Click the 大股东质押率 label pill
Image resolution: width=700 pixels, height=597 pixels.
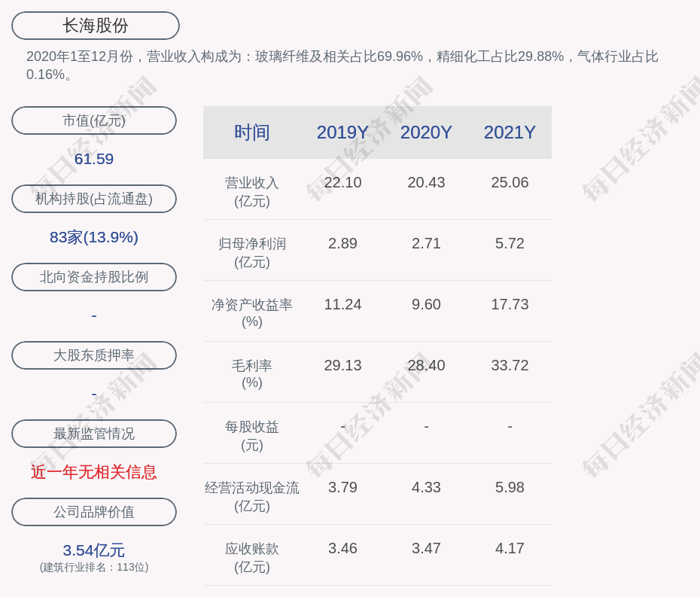coord(94,355)
